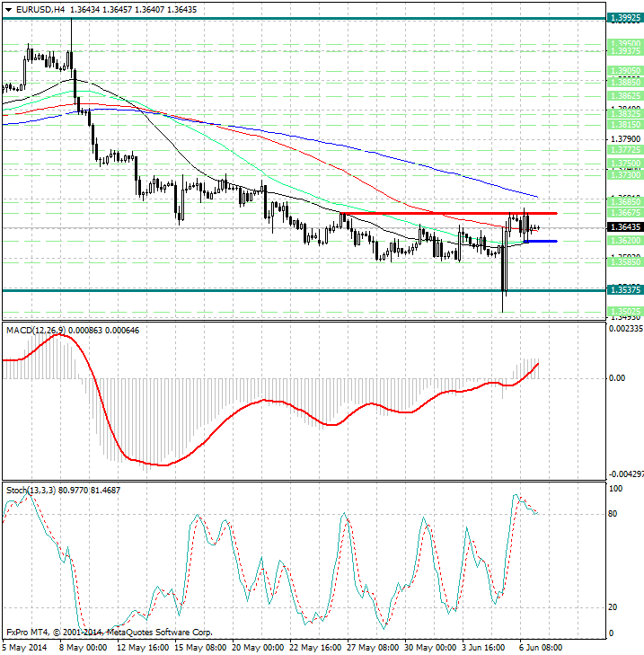Screen dimensions: 644x655
Task: Select the 6 Jun 08:00 time axis label
Action: coord(543,648)
